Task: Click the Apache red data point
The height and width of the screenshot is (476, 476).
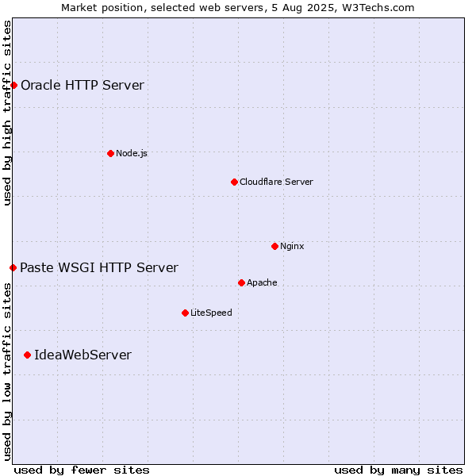Action: click(242, 283)
